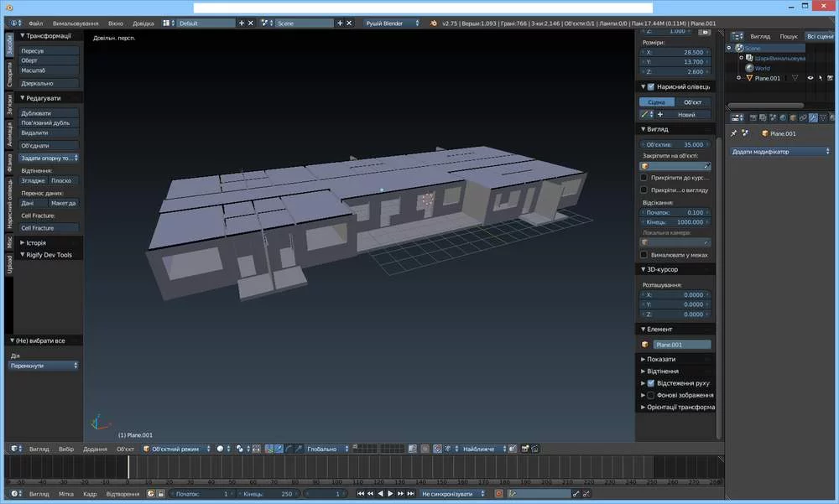Disable the Нарисний олівець checkbox
Screen dimensions: 839x504
click(x=651, y=86)
